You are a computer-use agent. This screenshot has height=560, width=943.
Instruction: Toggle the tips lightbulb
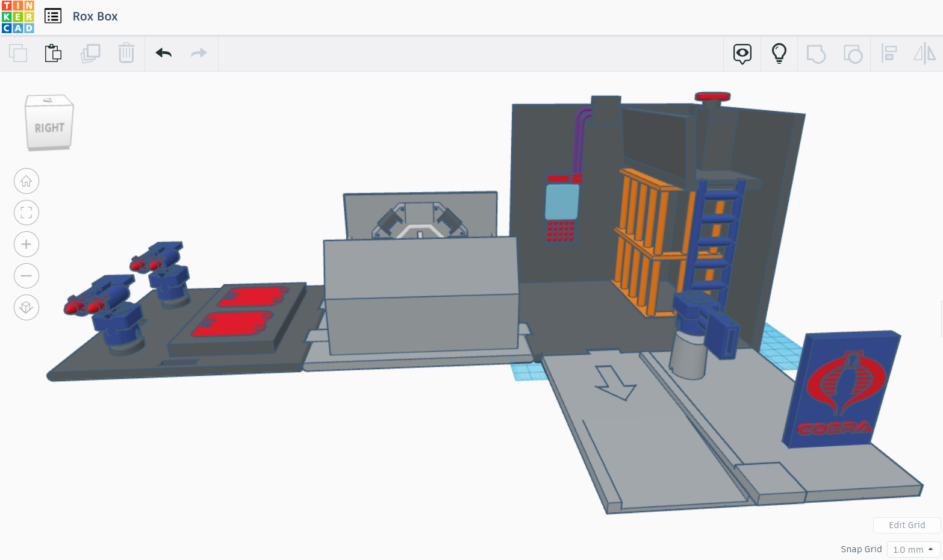tap(779, 53)
